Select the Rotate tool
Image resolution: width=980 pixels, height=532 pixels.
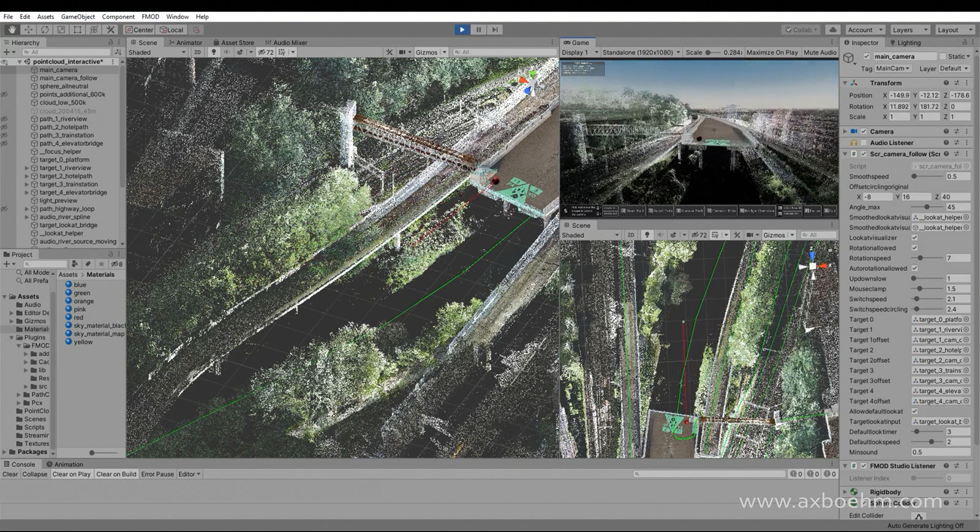pos(45,29)
